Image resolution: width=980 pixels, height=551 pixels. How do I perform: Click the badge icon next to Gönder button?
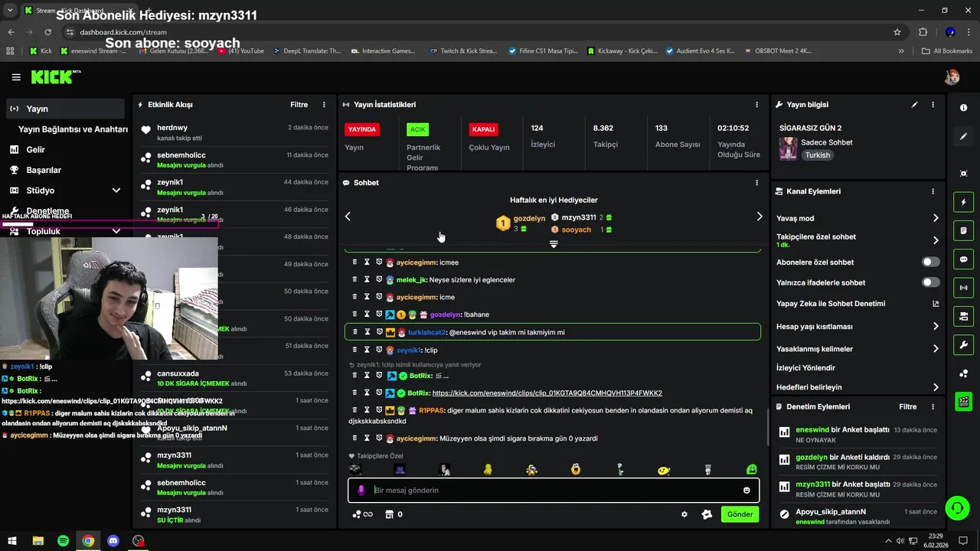coord(707,514)
